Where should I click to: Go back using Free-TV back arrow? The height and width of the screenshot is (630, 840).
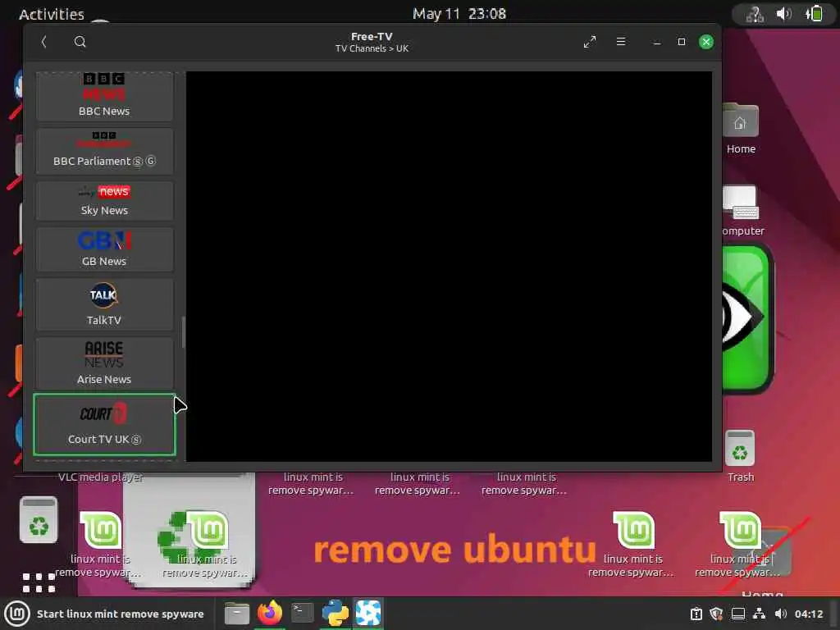coord(44,42)
